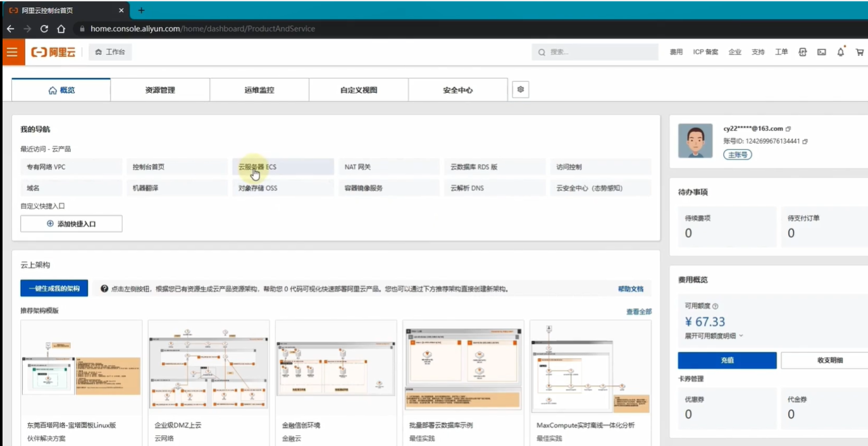This screenshot has height=446, width=868.
Task: Select the 阿里云控制台首页 browser tab
Action: click(x=65, y=10)
